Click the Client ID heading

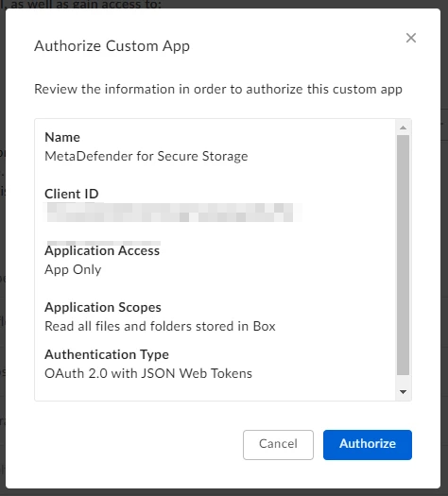point(72,194)
